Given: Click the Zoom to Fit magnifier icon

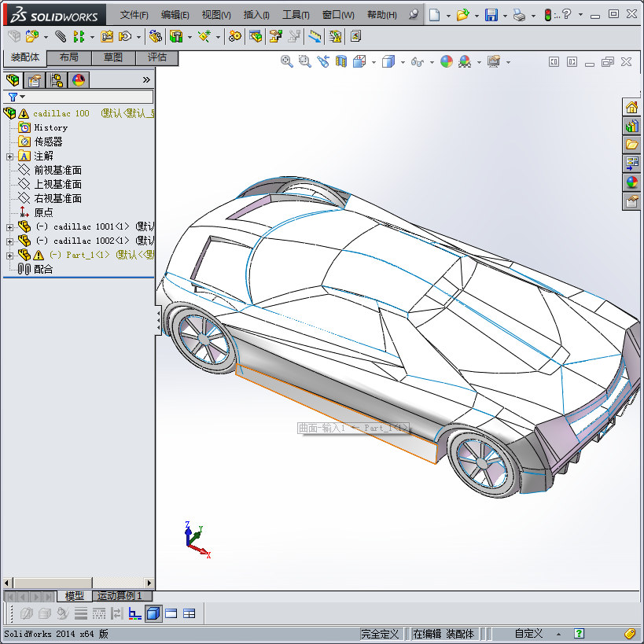Looking at the screenshot, I should [x=287, y=62].
